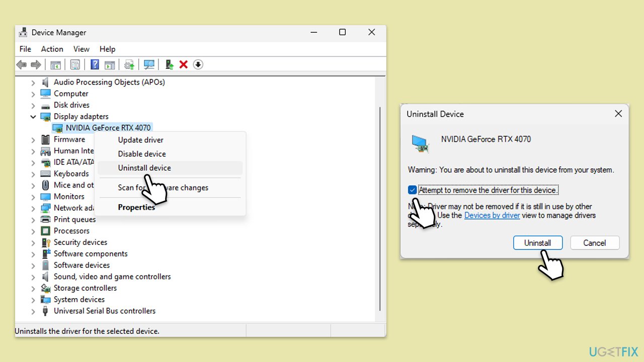Open the File menu
Viewport: 644px width, 362px height.
(25, 49)
